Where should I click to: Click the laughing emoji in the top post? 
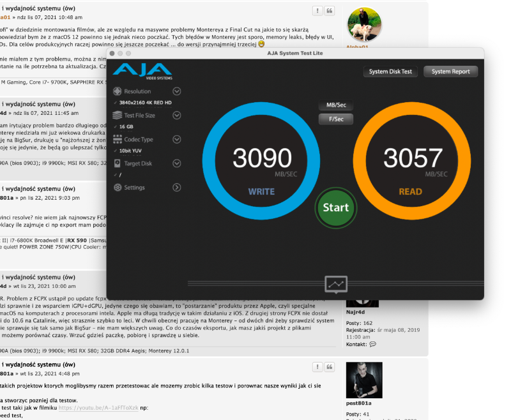point(261,44)
